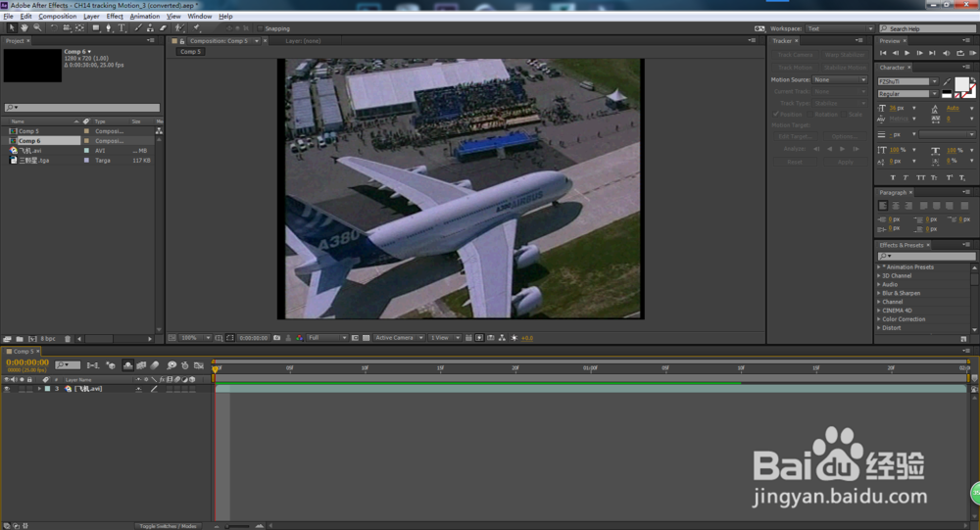The height and width of the screenshot is (530, 980).
Task: Click the Draft 3D icon in timeline
Action: tap(111, 365)
